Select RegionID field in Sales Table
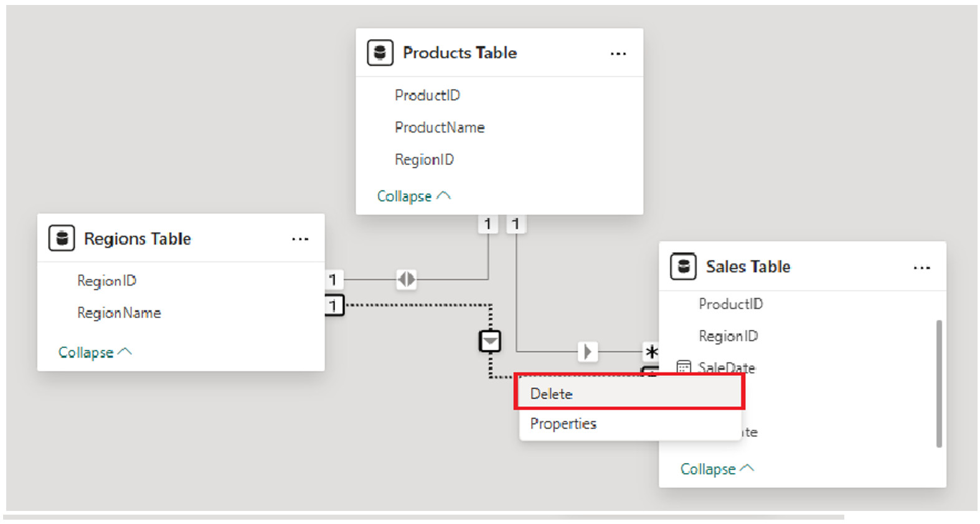The height and width of the screenshot is (524, 980). click(x=728, y=336)
